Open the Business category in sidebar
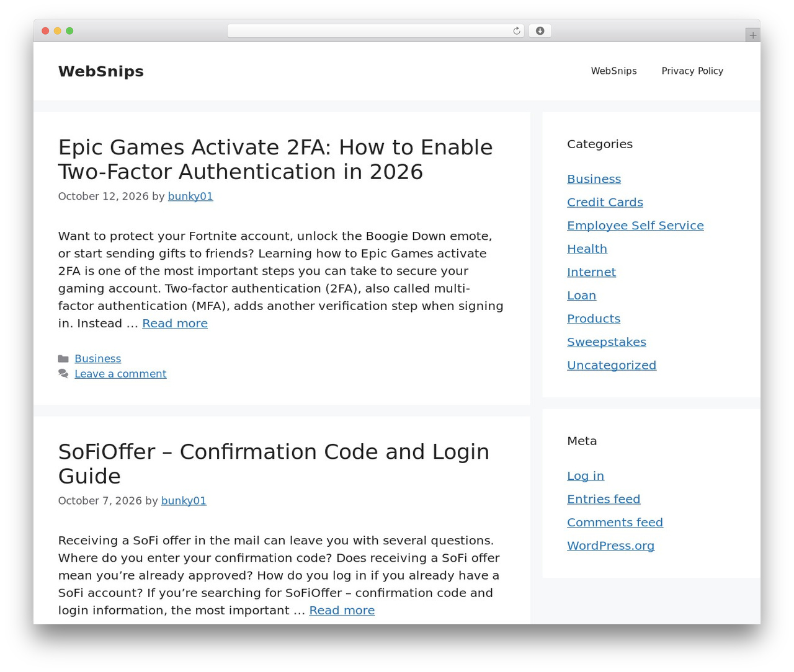794x672 pixels. click(594, 179)
